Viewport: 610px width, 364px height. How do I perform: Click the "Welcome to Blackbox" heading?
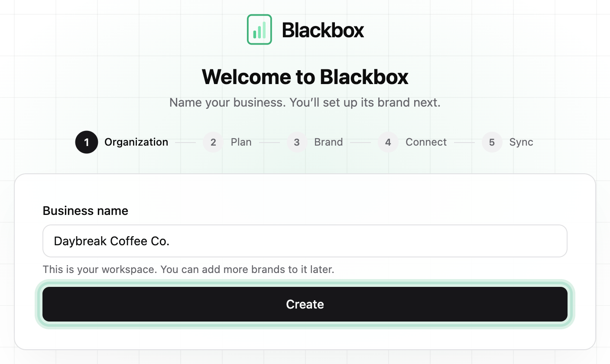point(305,77)
